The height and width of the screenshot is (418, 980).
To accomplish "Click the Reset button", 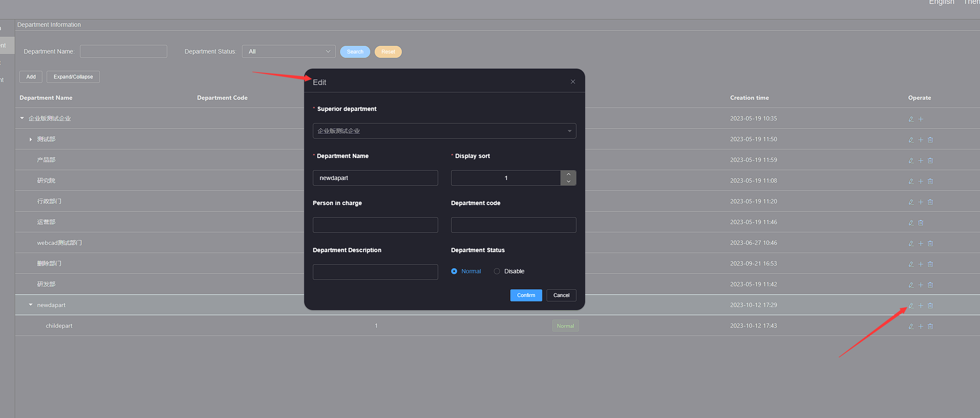I will coord(388,52).
